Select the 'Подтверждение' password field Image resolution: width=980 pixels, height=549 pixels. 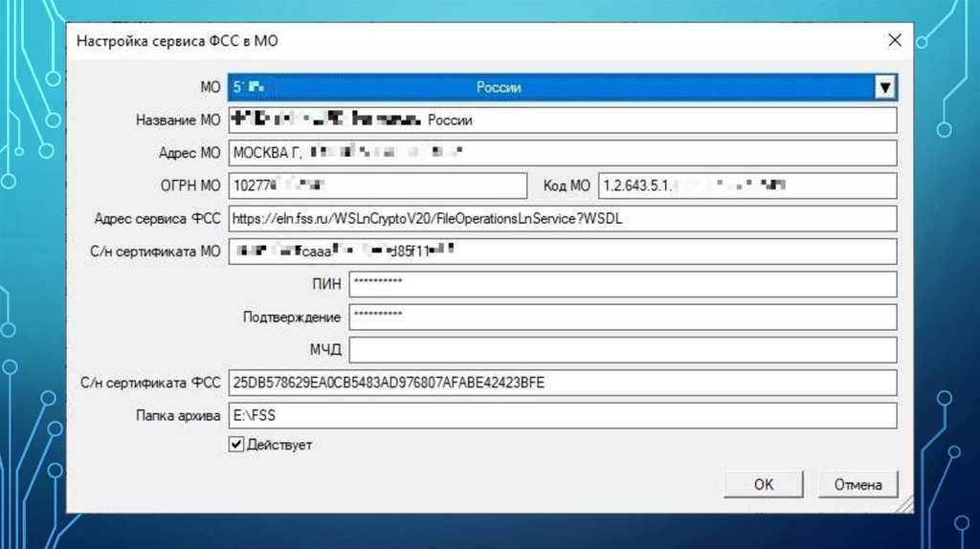coord(622,317)
